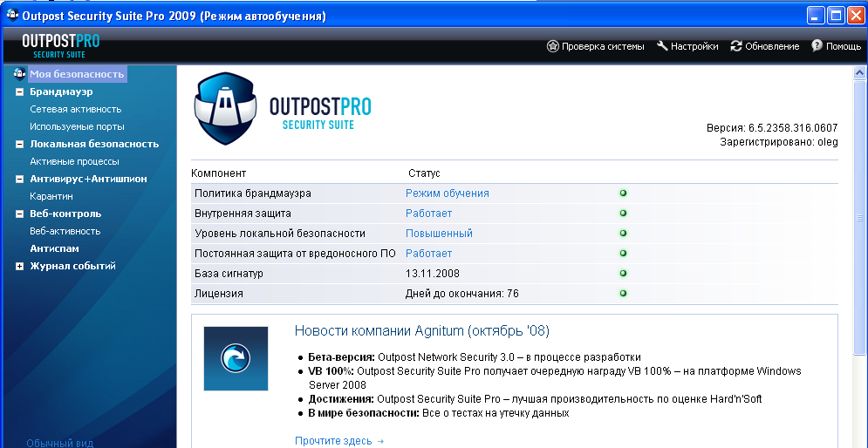Click the Повышенный security level link
The height and width of the screenshot is (448, 868).
(x=440, y=234)
